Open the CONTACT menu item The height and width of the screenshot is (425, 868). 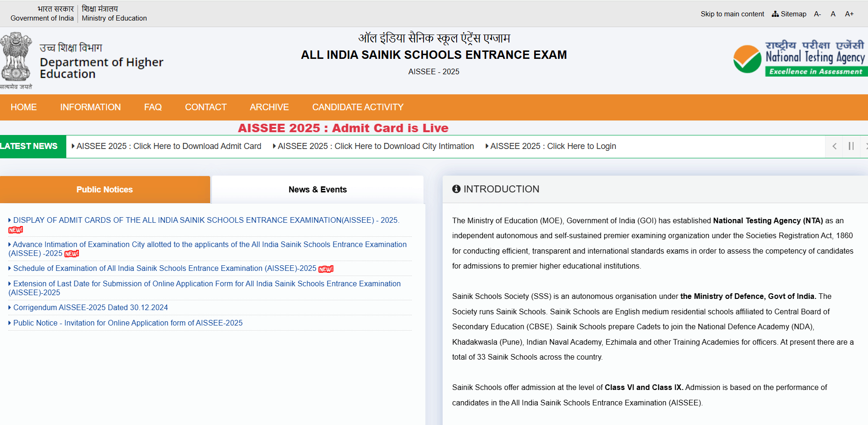click(205, 107)
